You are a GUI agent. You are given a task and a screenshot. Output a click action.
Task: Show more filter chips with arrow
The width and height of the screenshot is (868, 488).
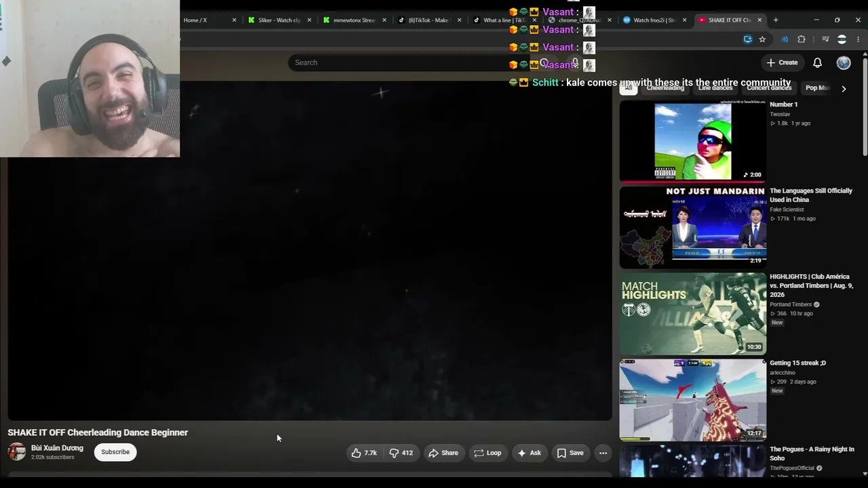pyautogui.click(x=844, y=89)
